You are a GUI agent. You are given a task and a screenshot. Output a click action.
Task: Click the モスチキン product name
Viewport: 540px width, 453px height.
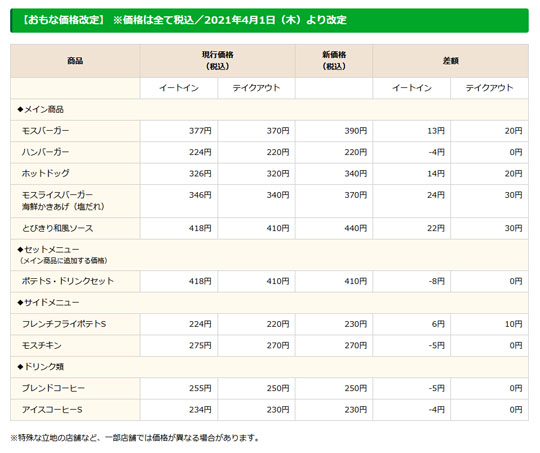(x=42, y=346)
